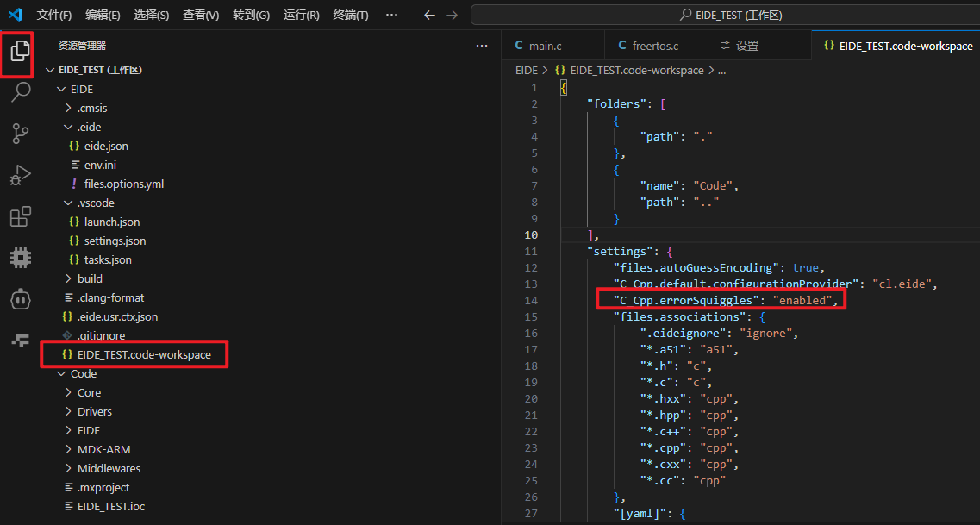Open the Explorer view in activity bar
980x525 pixels.
pos(20,51)
